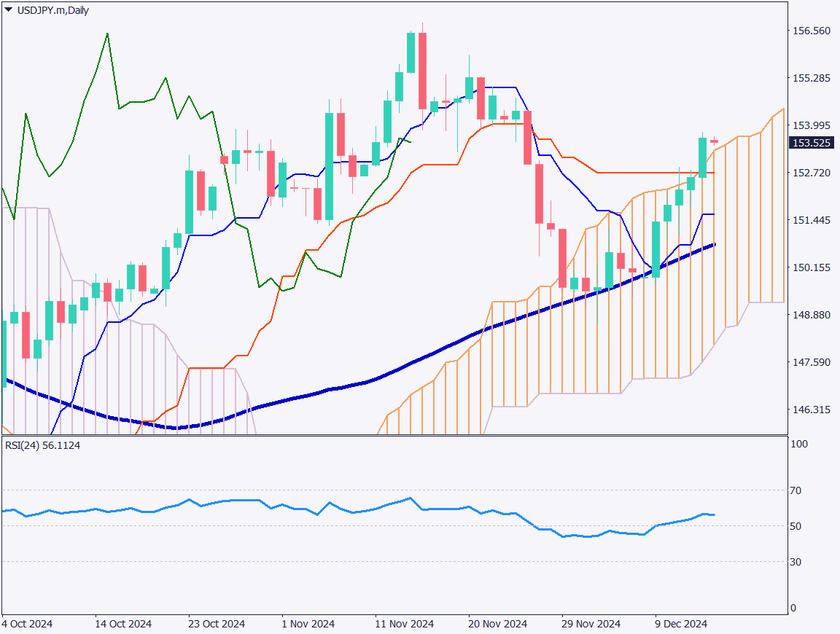840x634 pixels.
Task: Collapse the chart header triangle icon
Action: coord(7,10)
